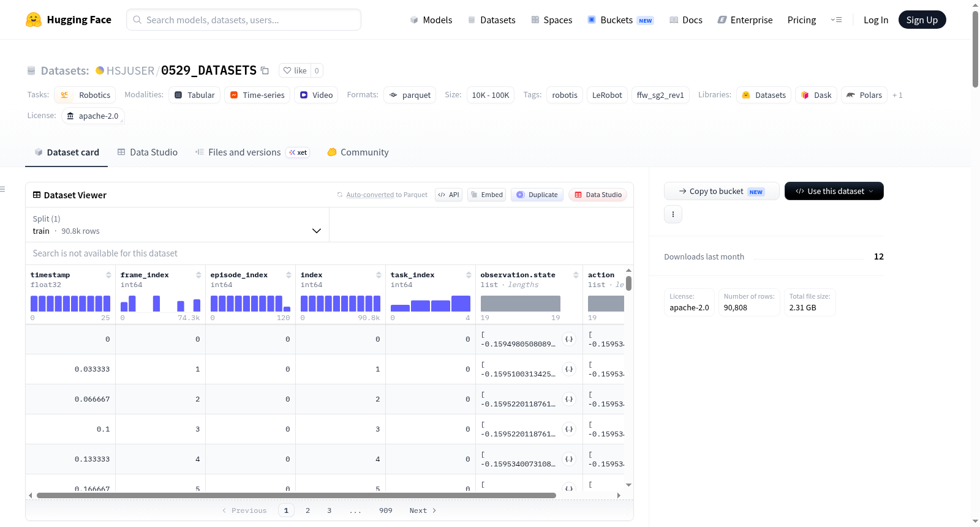The height and width of the screenshot is (527, 980).
Task: Open Enterprise in the top navigation
Action: pos(745,20)
